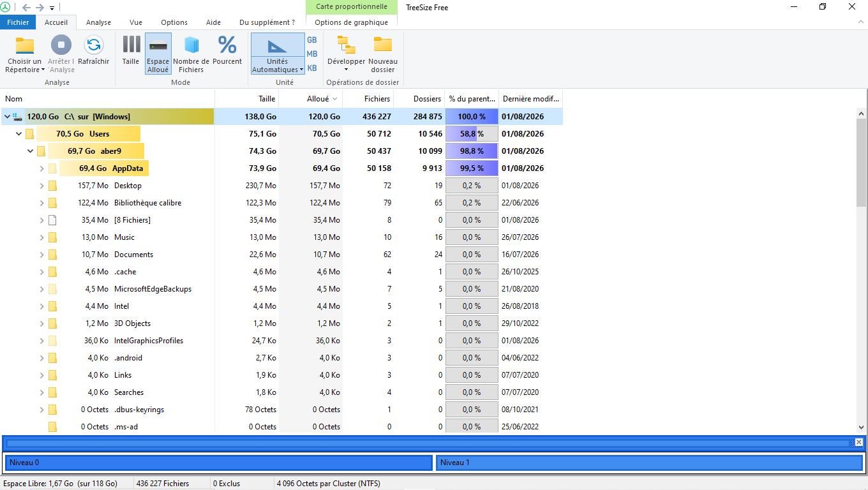Image resolution: width=868 pixels, height=490 pixels.
Task: Collapse the aber9 folder node
Action: point(30,151)
